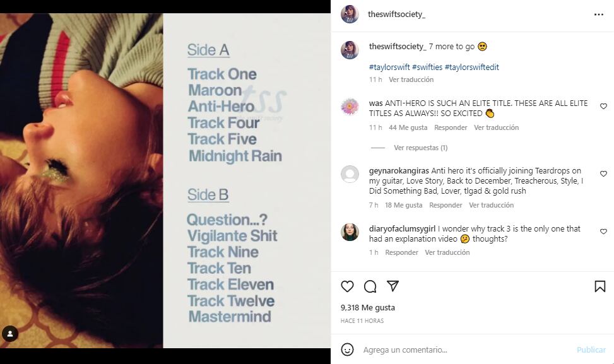
Task: Like the ANTI-HERO elite title comment
Action: click(x=603, y=106)
